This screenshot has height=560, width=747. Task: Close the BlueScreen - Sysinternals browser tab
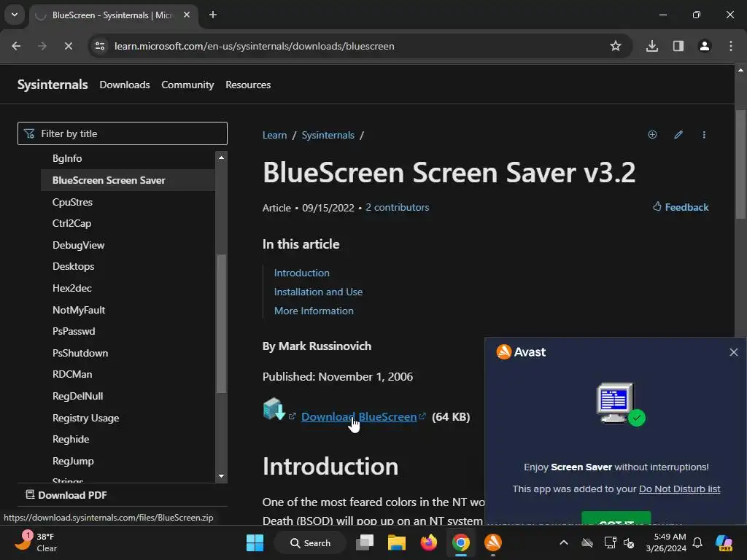187,15
